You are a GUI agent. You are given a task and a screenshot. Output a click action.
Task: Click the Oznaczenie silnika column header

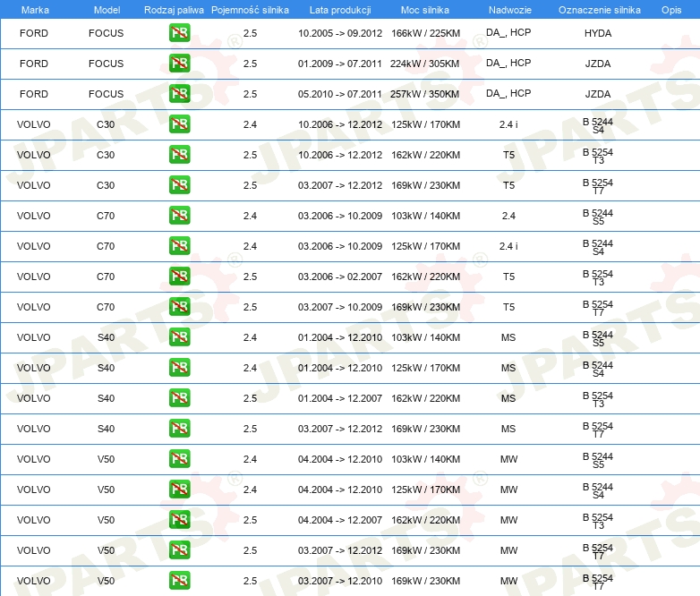coord(600,10)
